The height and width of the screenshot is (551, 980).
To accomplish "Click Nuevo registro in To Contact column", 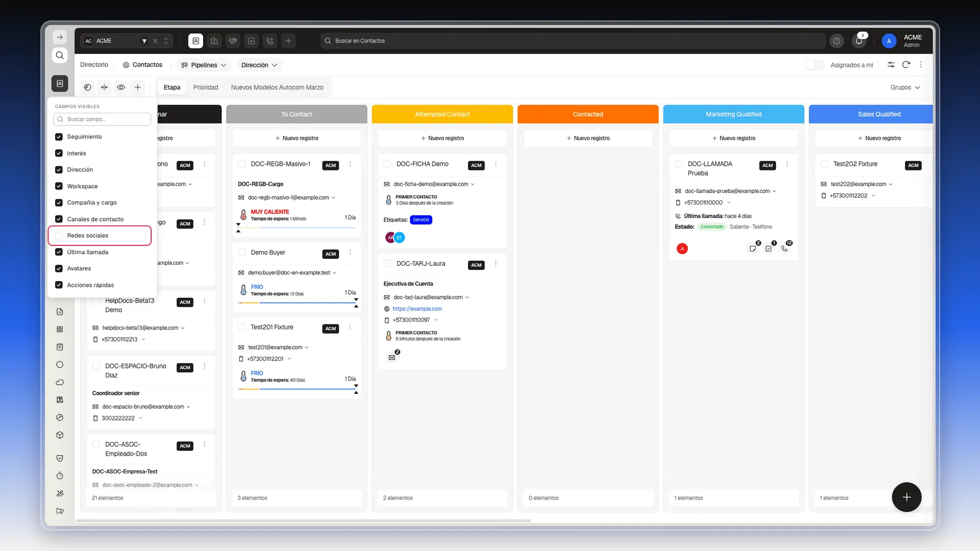I will [297, 138].
